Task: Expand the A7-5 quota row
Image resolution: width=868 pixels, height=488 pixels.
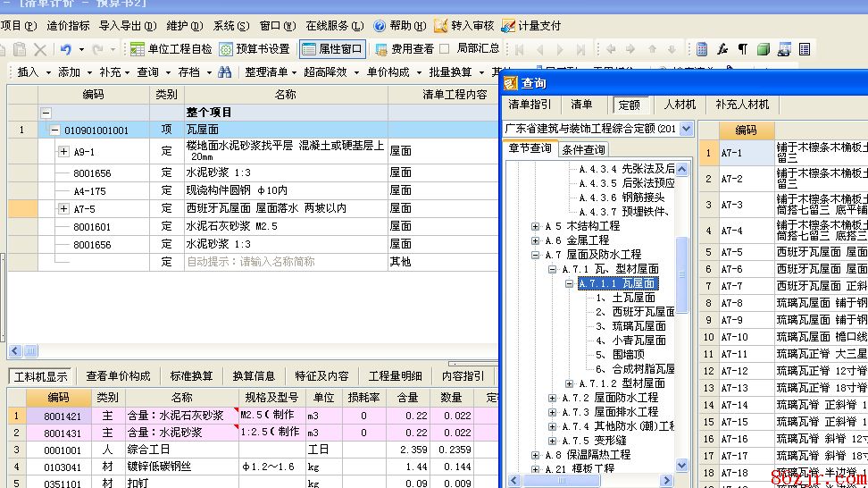Action: click(63, 208)
